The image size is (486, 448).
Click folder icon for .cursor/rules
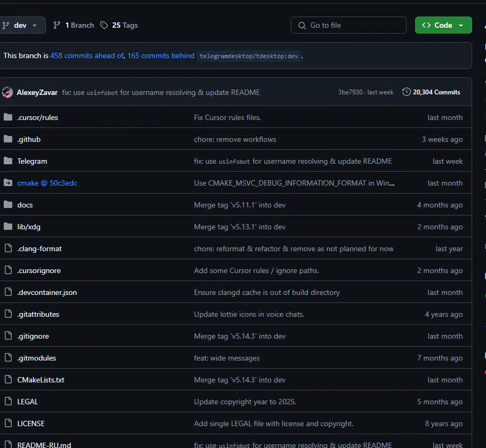coord(8,117)
